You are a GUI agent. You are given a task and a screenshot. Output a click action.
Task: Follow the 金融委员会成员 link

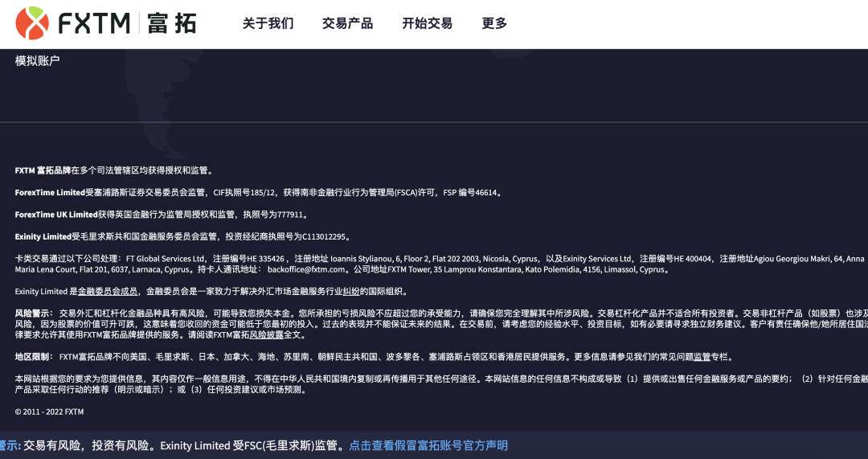coord(108,291)
